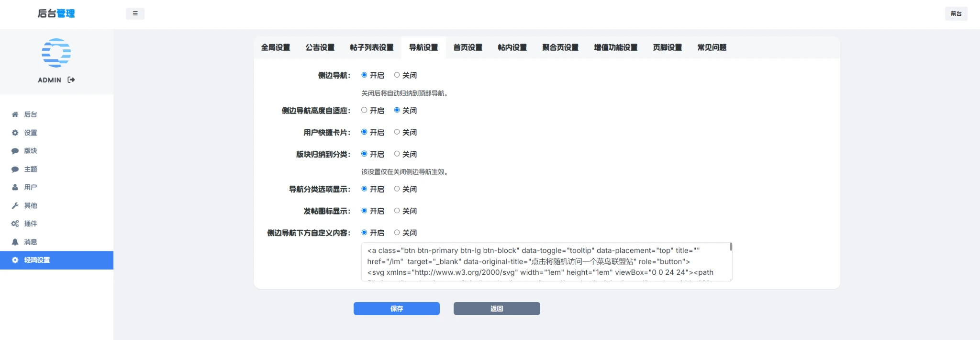
Task: Turn off 用户快捷卡片 option
Action: (397, 132)
